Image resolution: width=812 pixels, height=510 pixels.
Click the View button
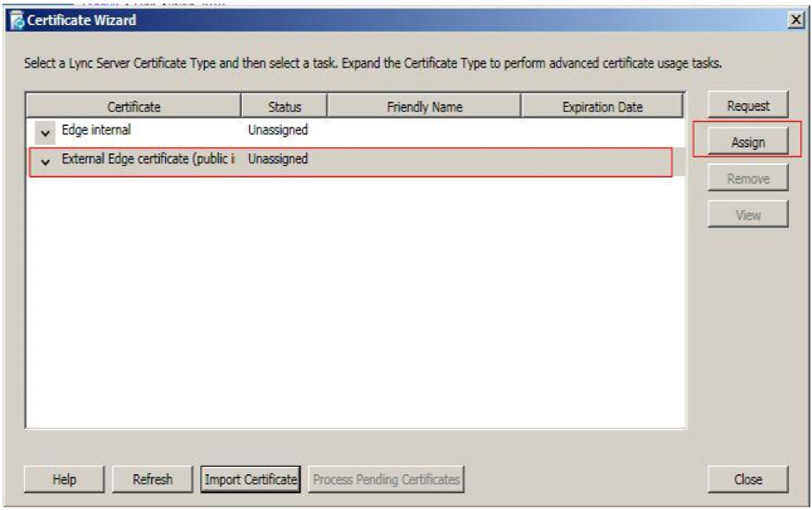[x=748, y=214]
